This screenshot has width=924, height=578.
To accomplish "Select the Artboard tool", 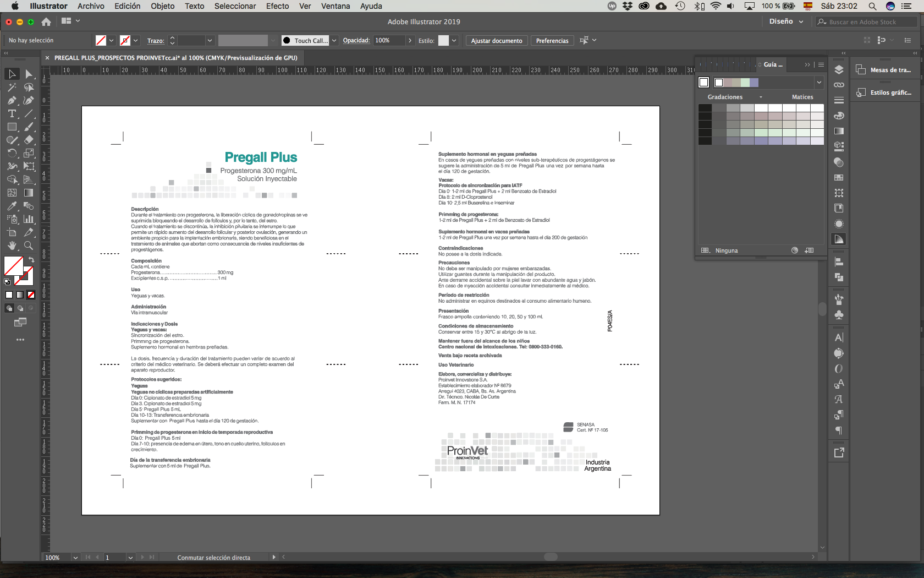I will (12, 232).
